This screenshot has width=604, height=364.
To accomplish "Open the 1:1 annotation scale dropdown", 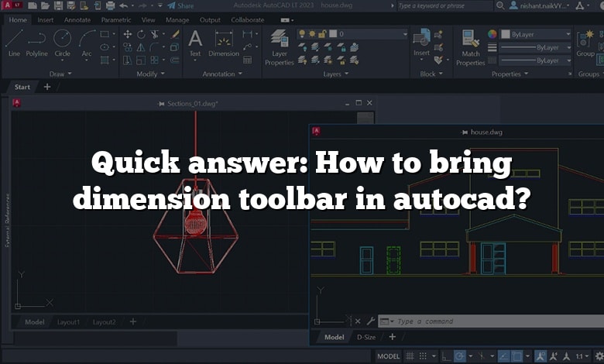I will pyautogui.click(x=582, y=356).
